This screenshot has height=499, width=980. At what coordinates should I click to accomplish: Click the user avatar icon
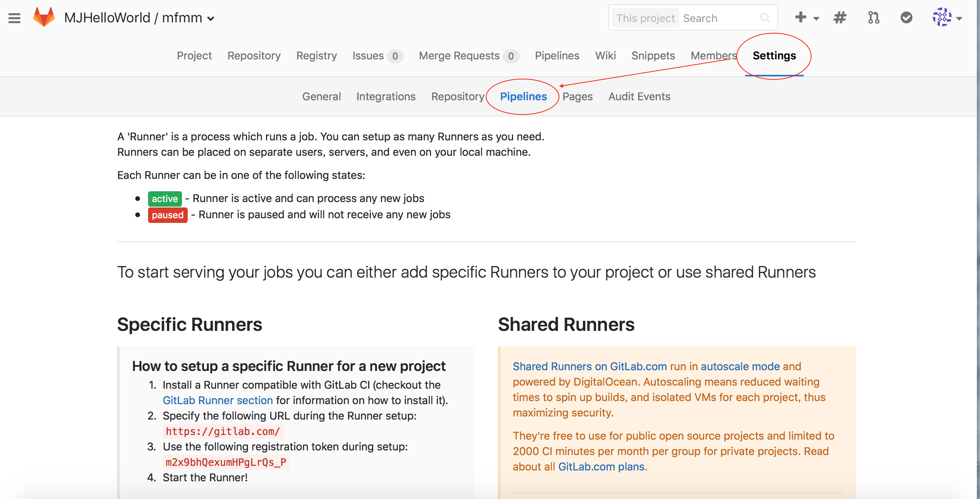pyautogui.click(x=942, y=17)
